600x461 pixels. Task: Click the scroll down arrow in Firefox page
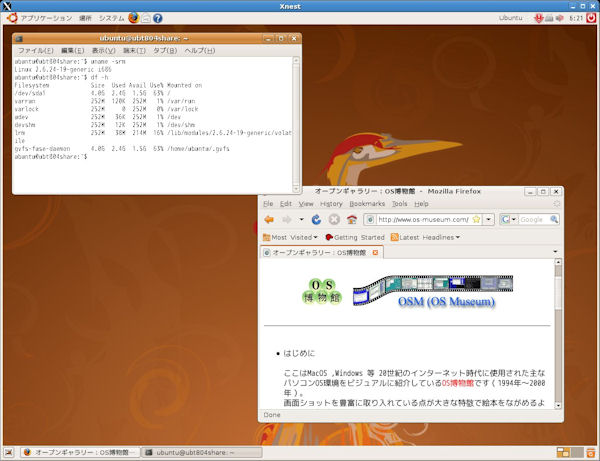558,405
